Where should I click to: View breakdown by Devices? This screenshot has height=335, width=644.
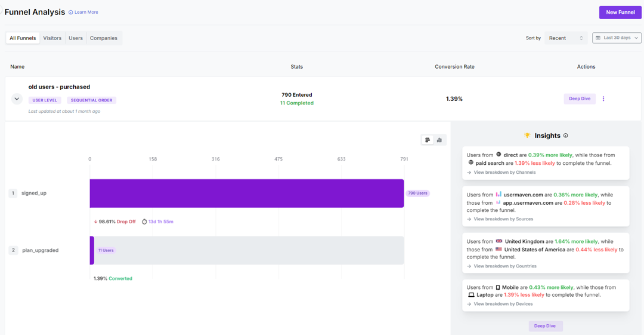click(500, 304)
